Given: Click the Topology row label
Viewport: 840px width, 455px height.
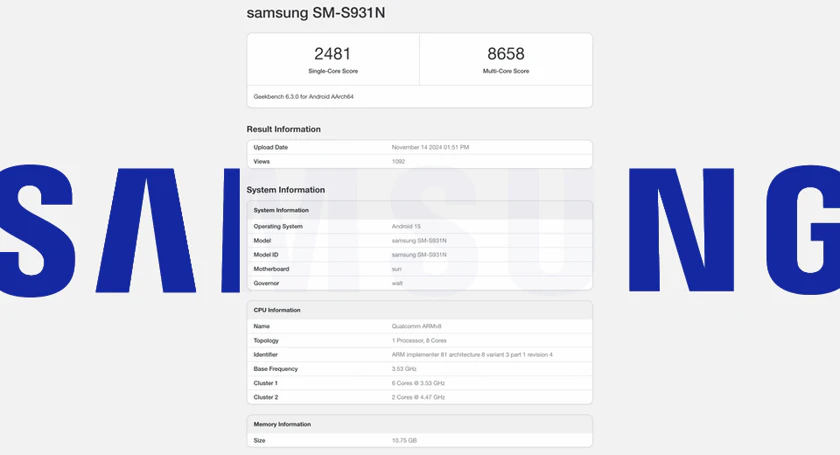Looking at the screenshot, I should tap(266, 340).
